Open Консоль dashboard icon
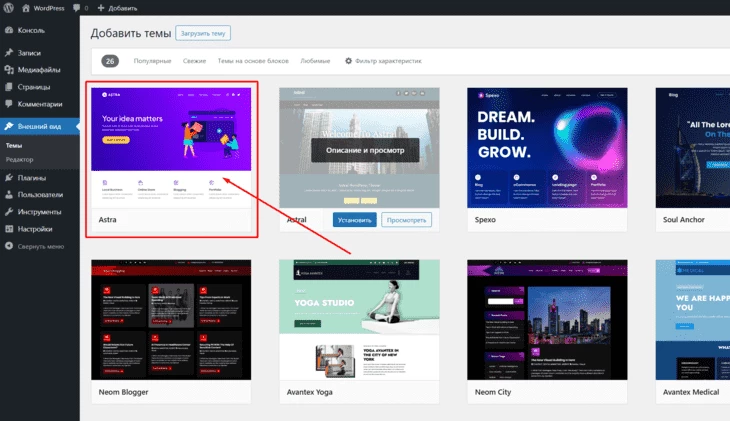 point(9,30)
